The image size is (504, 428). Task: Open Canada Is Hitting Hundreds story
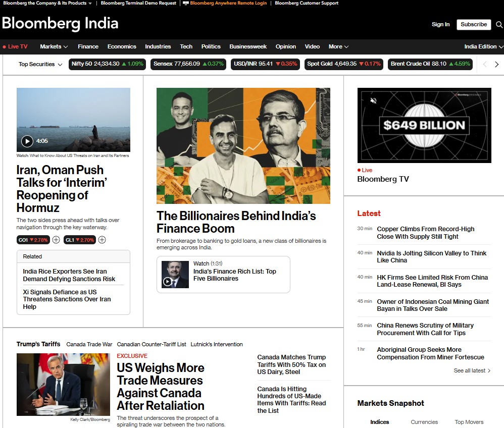[x=291, y=400]
